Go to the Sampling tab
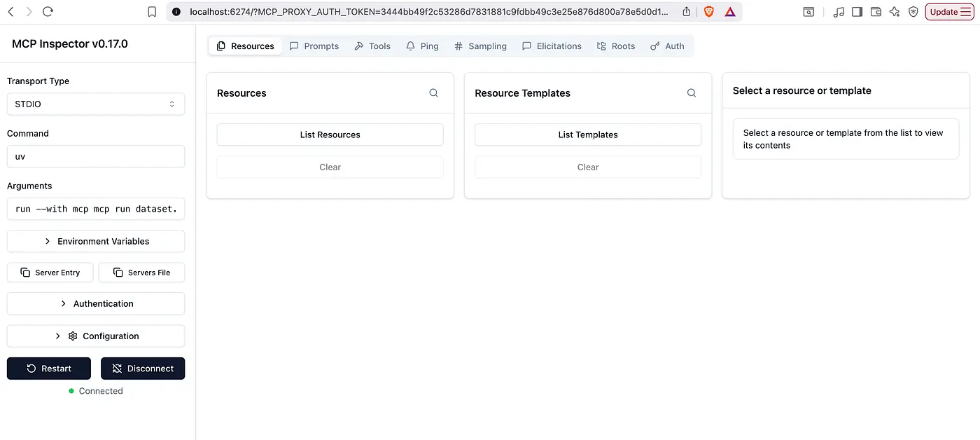Screen dimensions: 980x440 [x=480, y=46]
